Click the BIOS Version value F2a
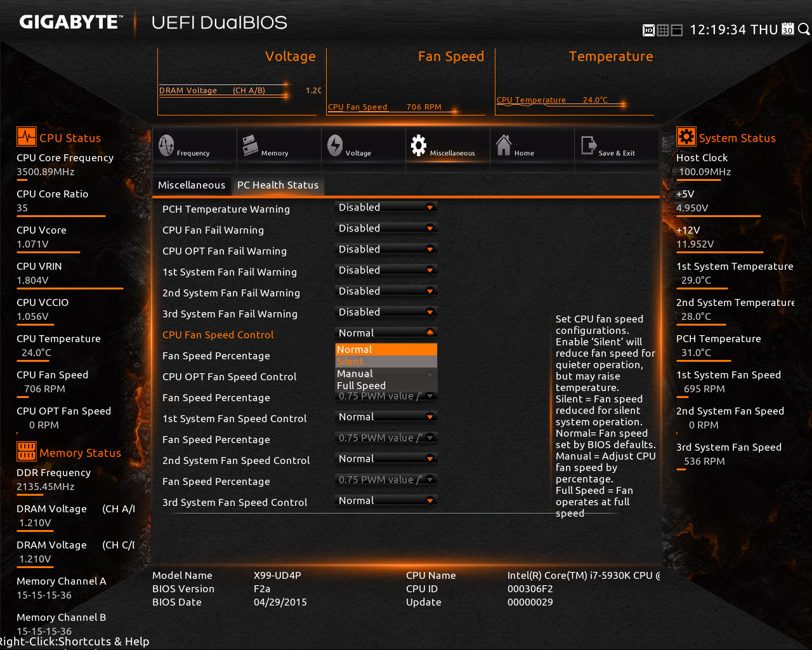Screen dimensions: 812x650 (262, 589)
